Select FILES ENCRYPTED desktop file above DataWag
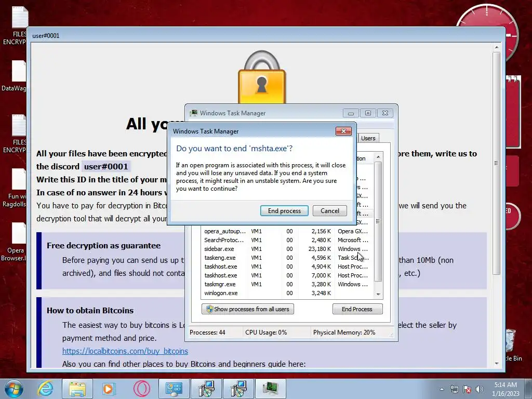The width and height of the screenshot is (532, 399). (15, 26)
